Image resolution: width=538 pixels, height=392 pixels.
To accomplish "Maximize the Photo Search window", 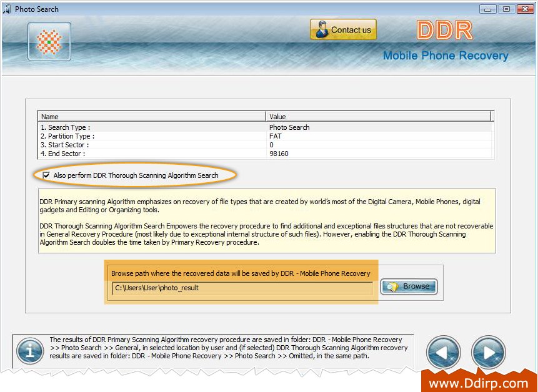I will [506, 9].
